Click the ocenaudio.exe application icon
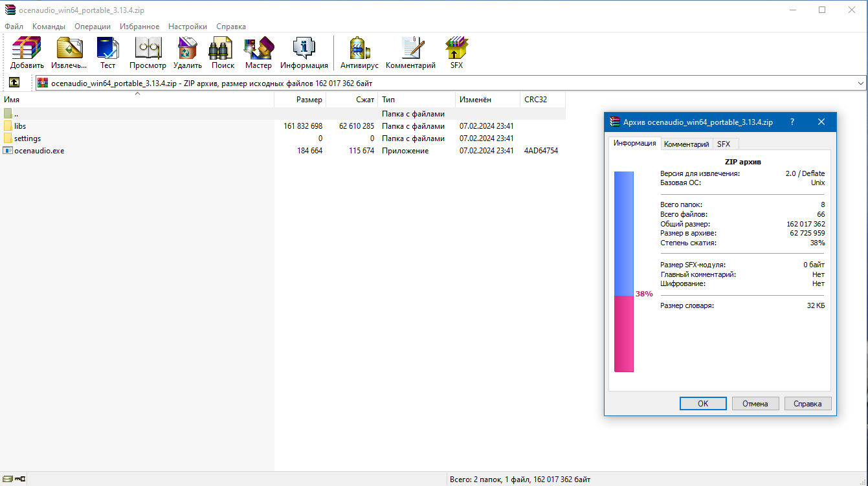Screen dimensions: 868x486 click(x=8, y=151)
